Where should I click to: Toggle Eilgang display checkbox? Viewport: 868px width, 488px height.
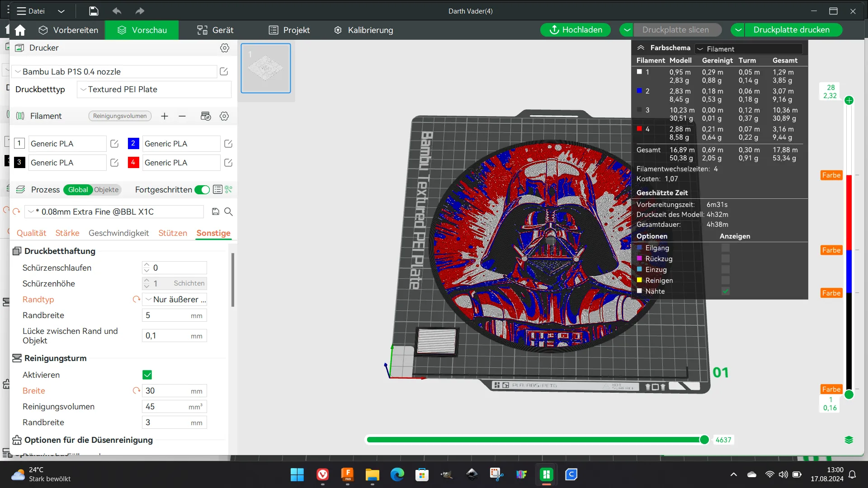pyautogui.click(x=726, y=248)
